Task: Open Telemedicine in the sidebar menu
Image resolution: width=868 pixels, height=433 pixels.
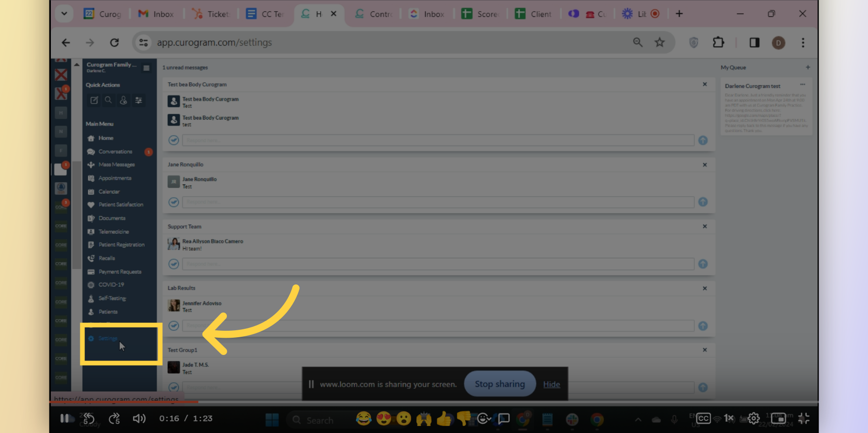Action: point(113,232)
